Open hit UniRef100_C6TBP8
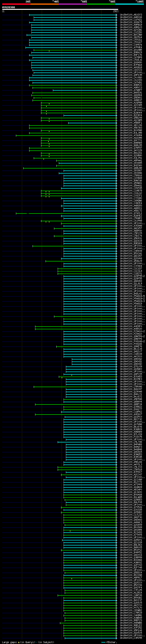This screenshot has width=146, height=644. click(x=131, y=58)
